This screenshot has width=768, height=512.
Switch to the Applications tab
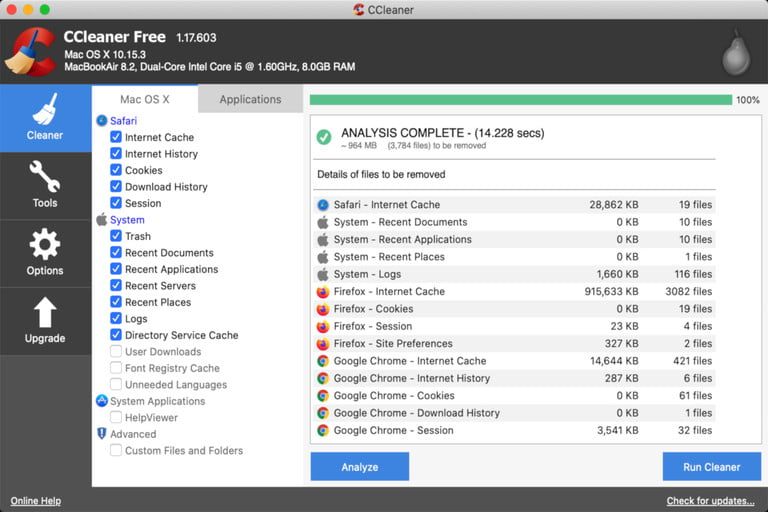pyautogui.click(x=250, y=99)
